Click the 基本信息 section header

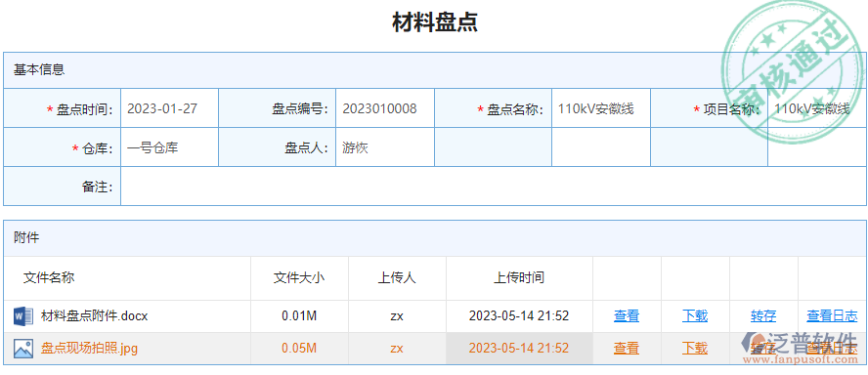(434, 70)
